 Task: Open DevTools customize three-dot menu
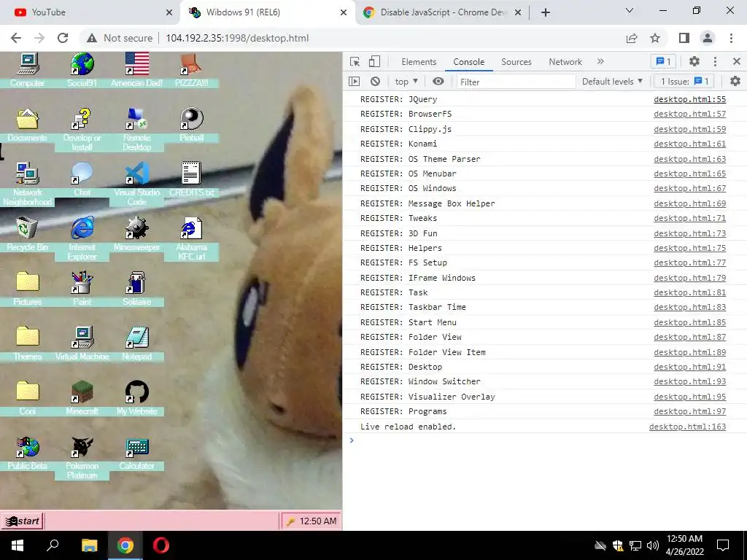click(715, 61)
